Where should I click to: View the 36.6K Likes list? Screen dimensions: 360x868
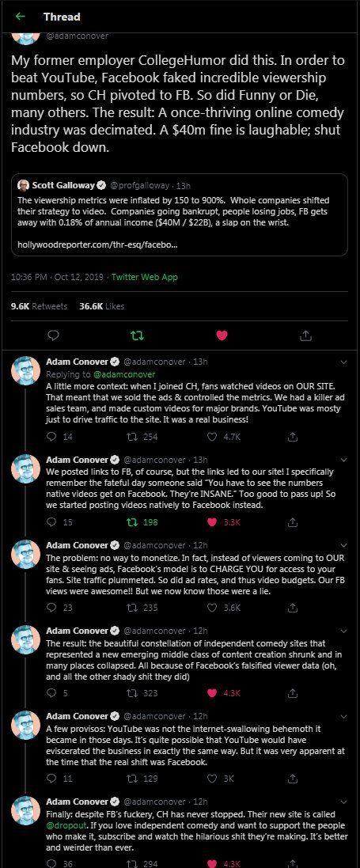point(101,306)
